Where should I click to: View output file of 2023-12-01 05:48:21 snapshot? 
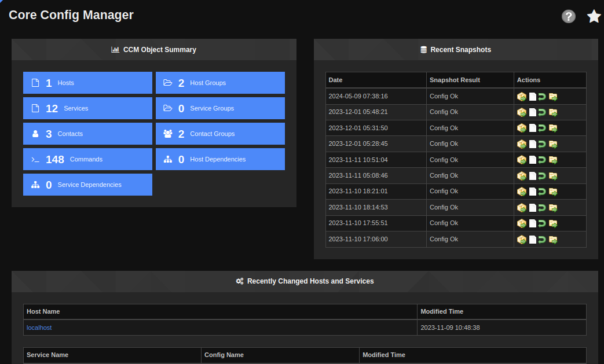[532, 112]
